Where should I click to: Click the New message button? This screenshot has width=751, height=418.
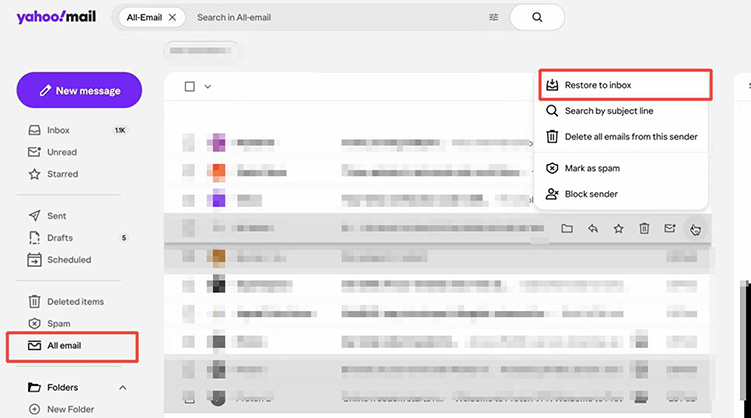pos(79,90)
